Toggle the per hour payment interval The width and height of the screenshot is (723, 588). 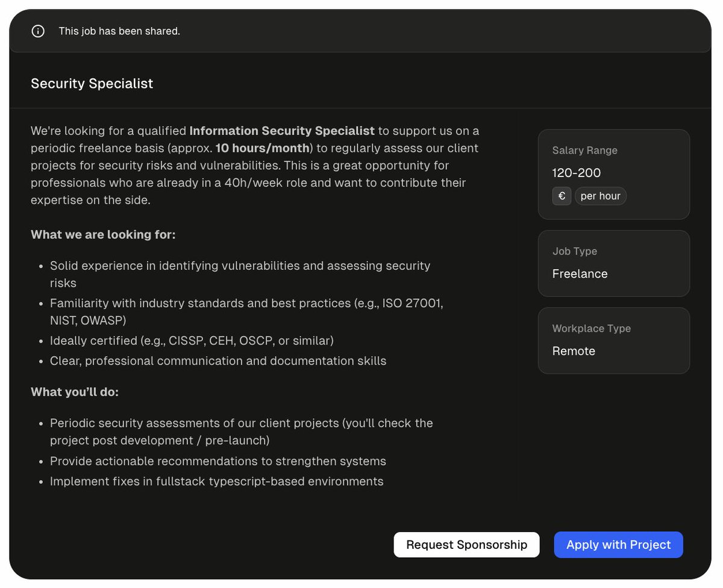pyautogui.click(x=600, y=196)
